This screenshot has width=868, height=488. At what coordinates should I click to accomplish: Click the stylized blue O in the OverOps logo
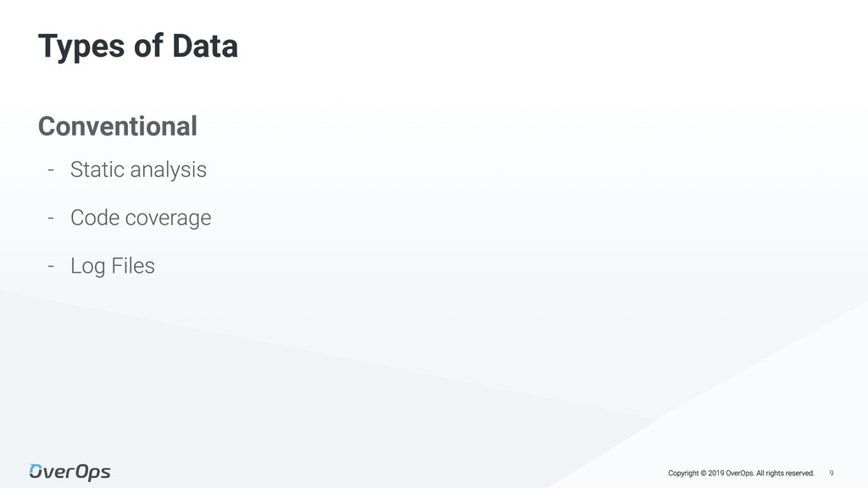[x=38, y=472]
